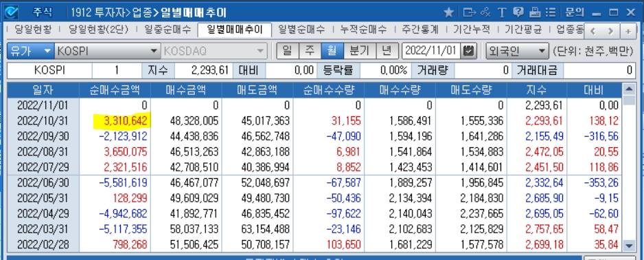Screen dimensions: 644x260
Task: Click the 2,293,61 index value in summary bar
Action: [209, 70]
